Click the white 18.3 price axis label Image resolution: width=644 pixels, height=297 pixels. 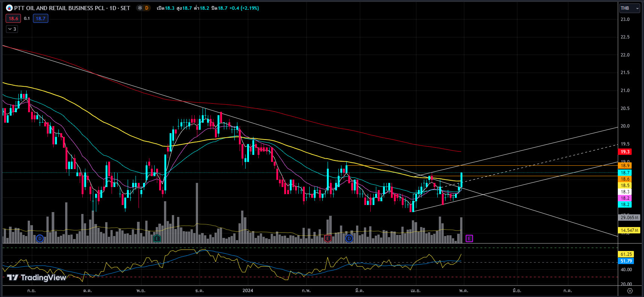click(625, 192)
